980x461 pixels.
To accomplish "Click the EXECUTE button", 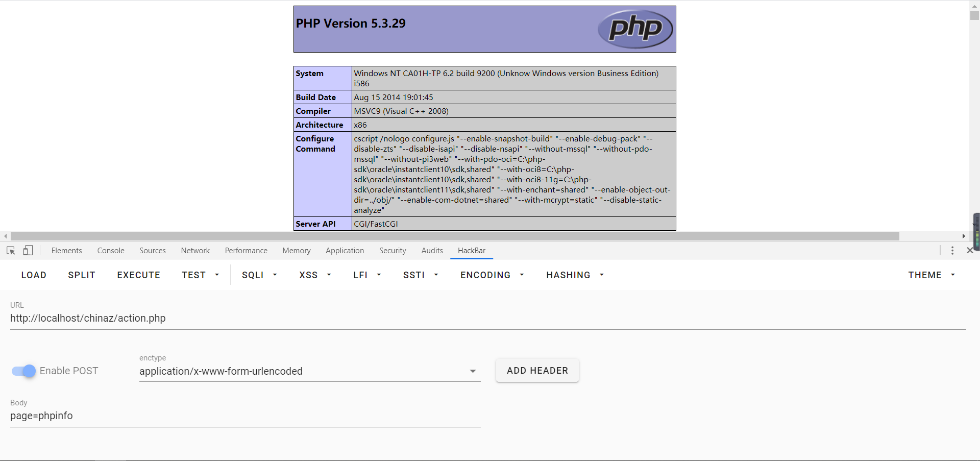I will click(x=139, y=275).
